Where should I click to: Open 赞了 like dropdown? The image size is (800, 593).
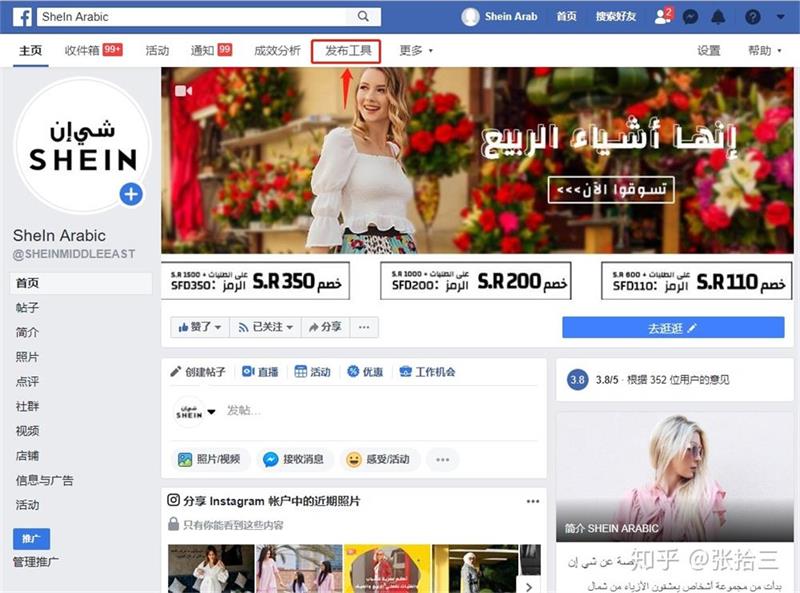199,327
